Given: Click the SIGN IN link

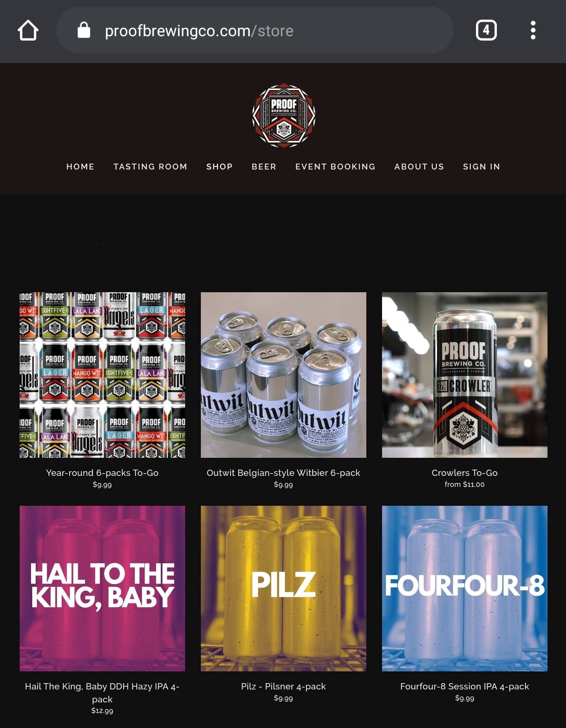Looking at the screenshot, I should pyautogui.click(x=481, y=166).
